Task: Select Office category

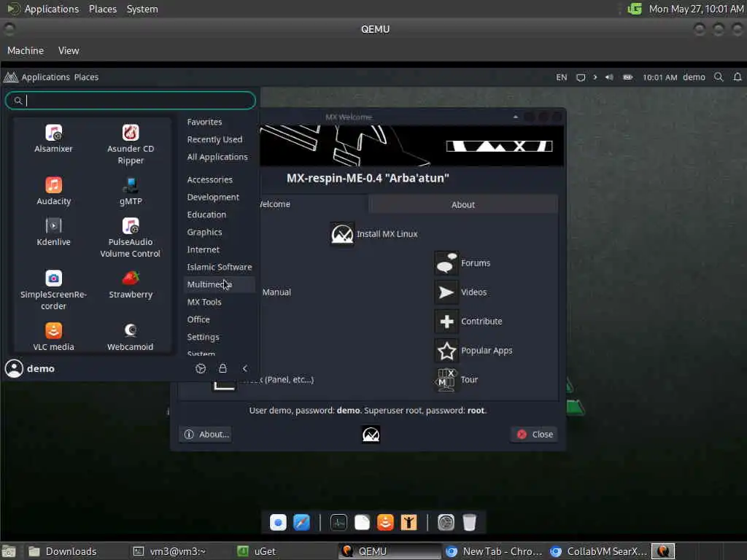Action: click(198, 319)
